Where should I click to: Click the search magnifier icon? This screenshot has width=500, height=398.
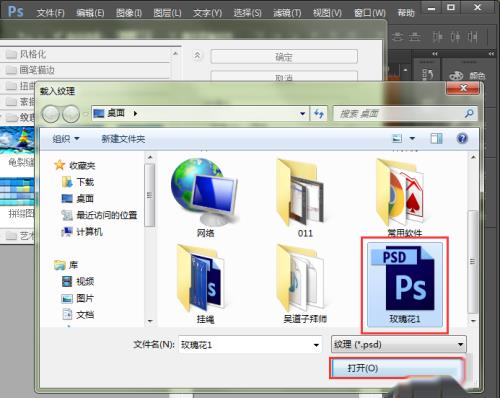469,113
